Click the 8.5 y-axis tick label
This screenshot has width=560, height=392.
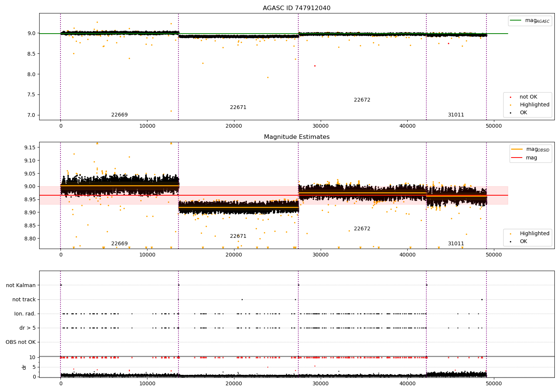click(x=31, y=54)
